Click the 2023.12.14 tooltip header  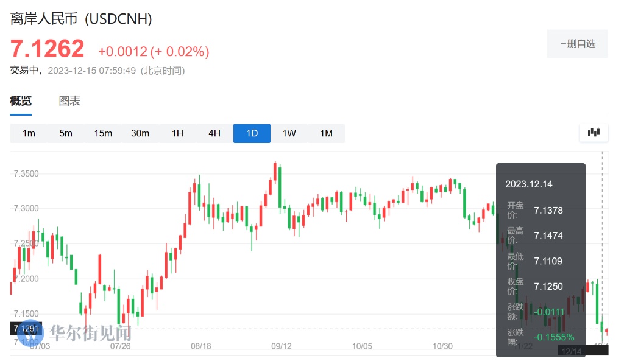tap(528, 184)
